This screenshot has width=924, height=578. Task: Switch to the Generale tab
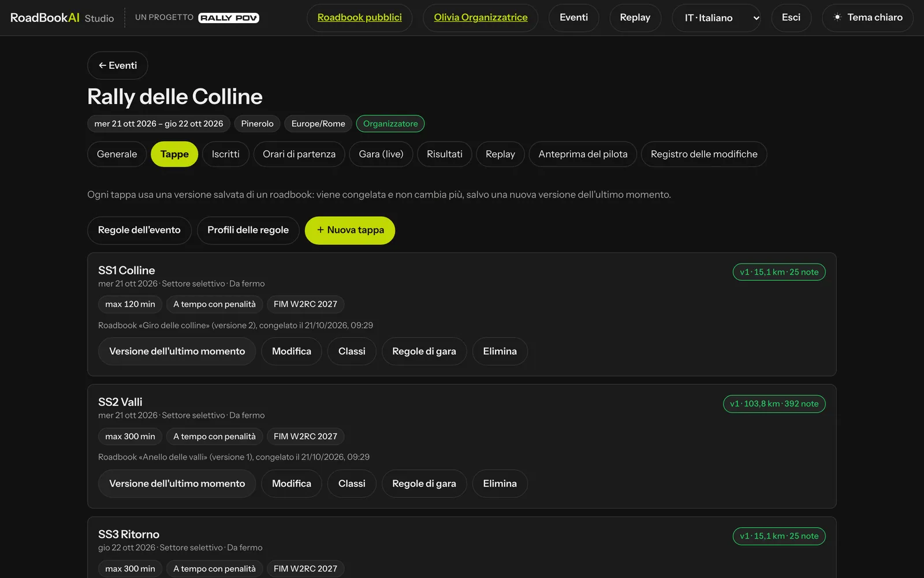tap(117, 154)
